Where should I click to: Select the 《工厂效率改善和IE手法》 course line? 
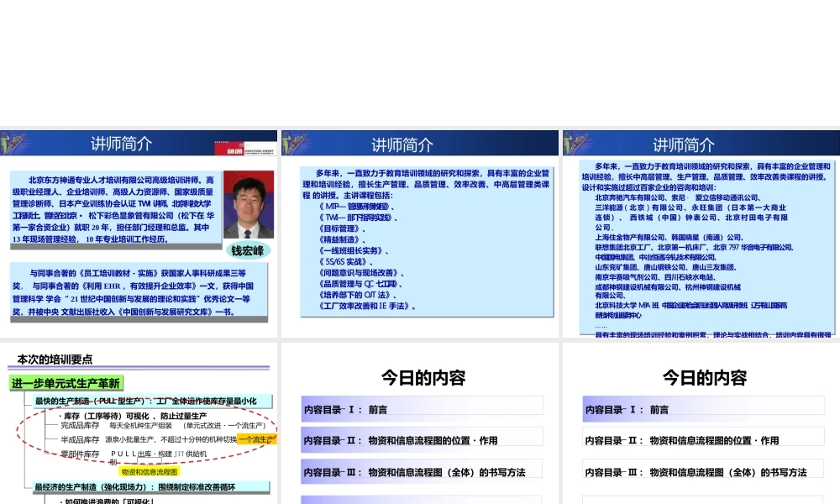click(367, 307)
